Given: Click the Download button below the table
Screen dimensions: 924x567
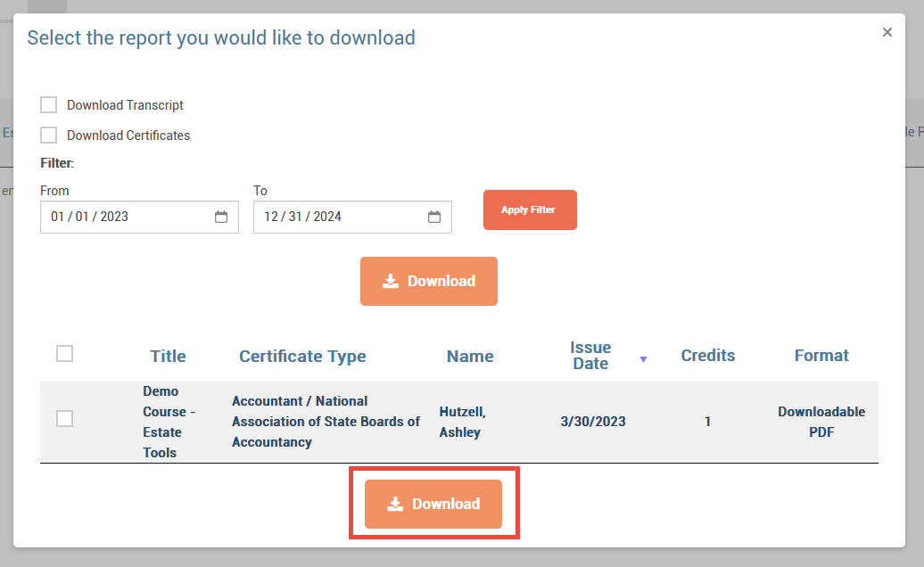Looking at the screenshot, I should (x=433, y=504).
